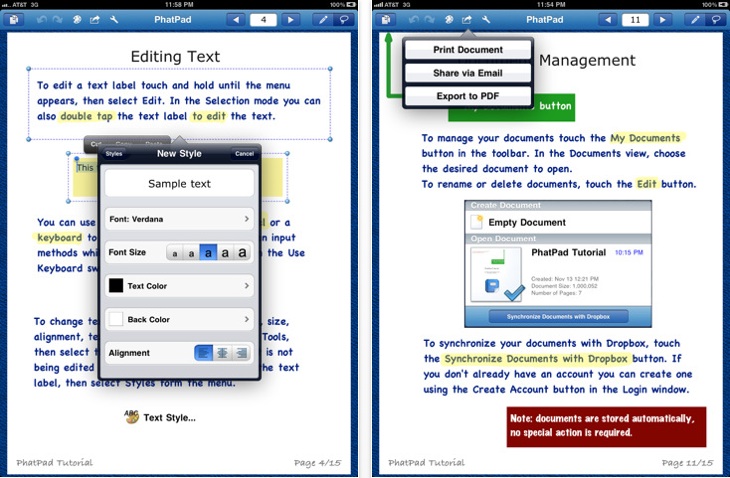Set alignment to right
Image resolution: width=730 pixels, height=478 pixels.
[x=242, y=353]
